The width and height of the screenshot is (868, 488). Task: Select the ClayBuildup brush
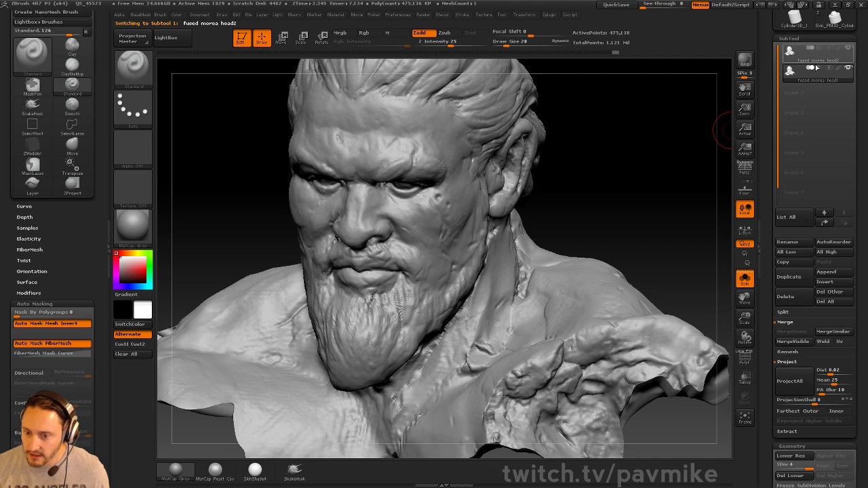pyautogui.click(x=72, y=66)
